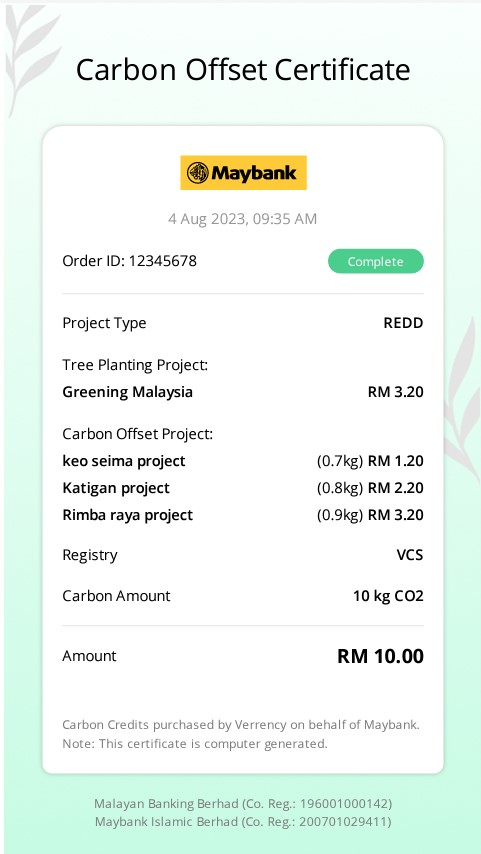The height and width of the screenshot is (854, 481).
Task: Click the Katigan project entry
Action: tap(116, 488)
